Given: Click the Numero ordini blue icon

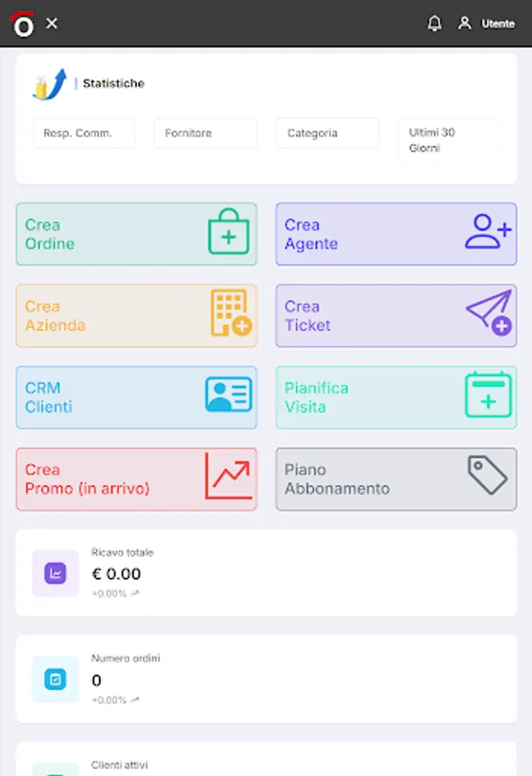Looking at the screenshot, I should (55, 679).
